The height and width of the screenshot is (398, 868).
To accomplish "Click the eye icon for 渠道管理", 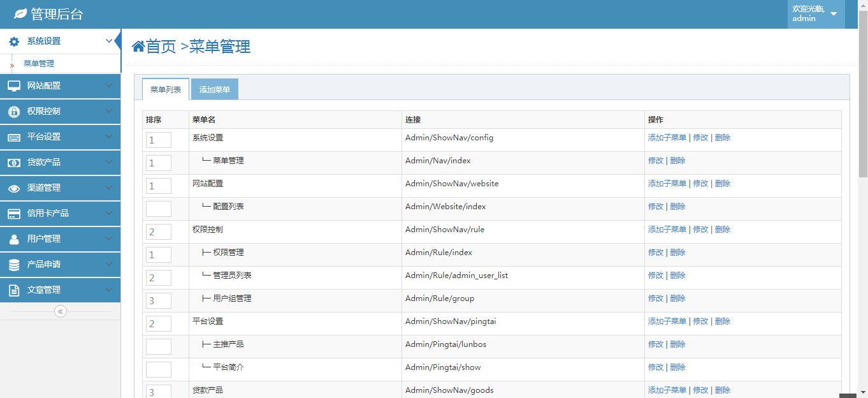I will [x=14, y=188].
